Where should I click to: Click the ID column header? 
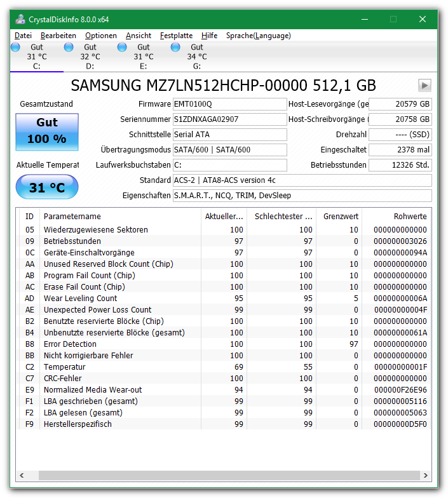[x=29, y=216]
